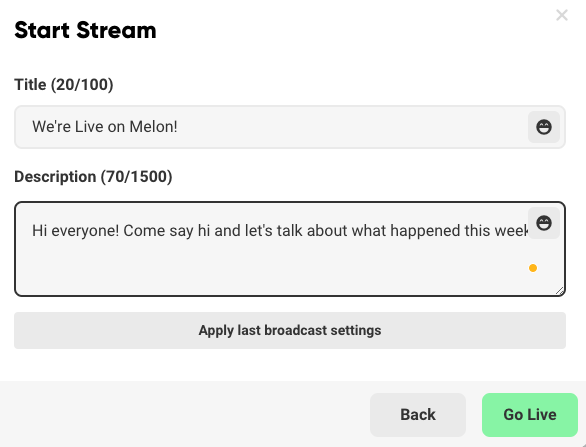Image resolution: width=586 pixels, height=447 pixels.
Task: Click the Title (20/100) label
Action: 64,84
